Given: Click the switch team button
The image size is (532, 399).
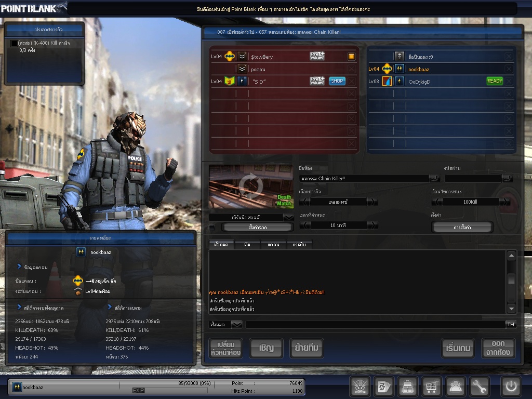Looking at the screenshot, I should (307, 348).
